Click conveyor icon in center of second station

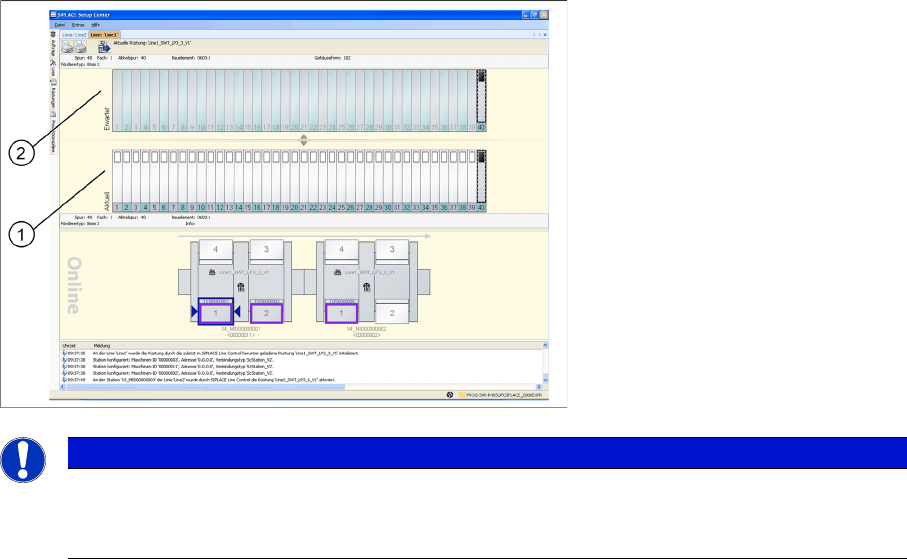pos(366,287)
